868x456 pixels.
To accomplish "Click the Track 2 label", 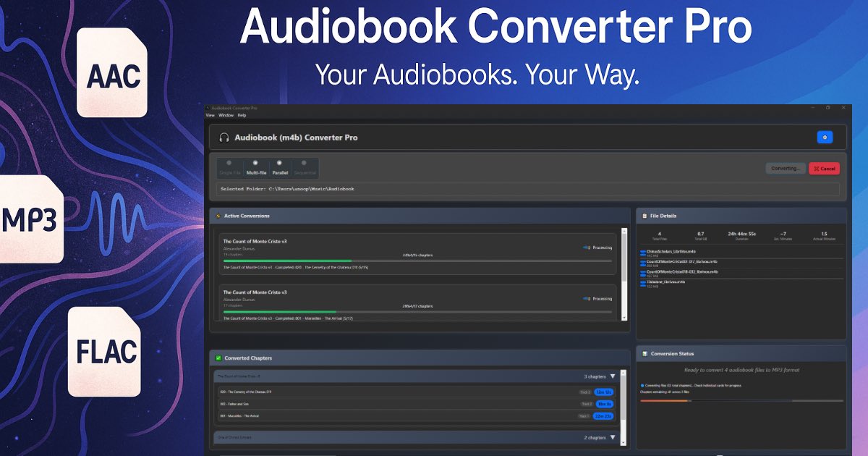I will click(585, 404).
